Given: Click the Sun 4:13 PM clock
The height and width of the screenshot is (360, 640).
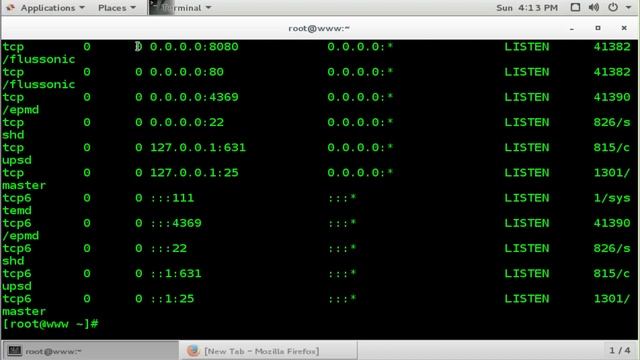Looking at the screenshot, I should (527, 8).
